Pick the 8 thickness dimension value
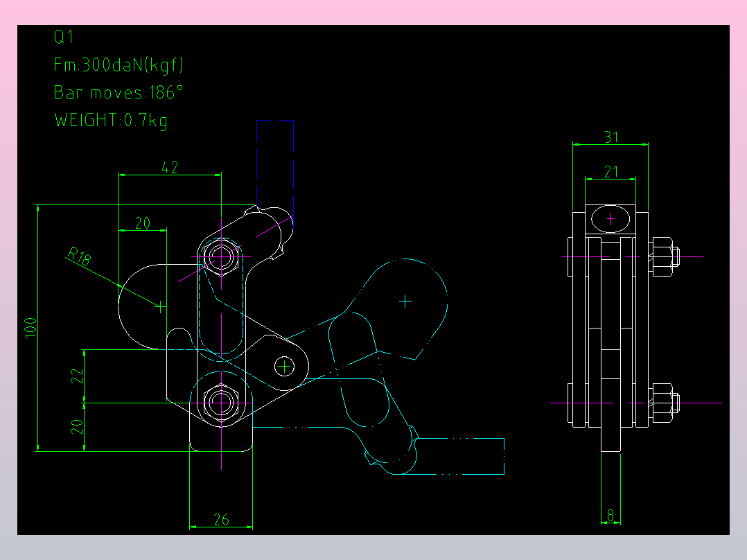Viewport: 747px width, 560px height. point(610,515)
